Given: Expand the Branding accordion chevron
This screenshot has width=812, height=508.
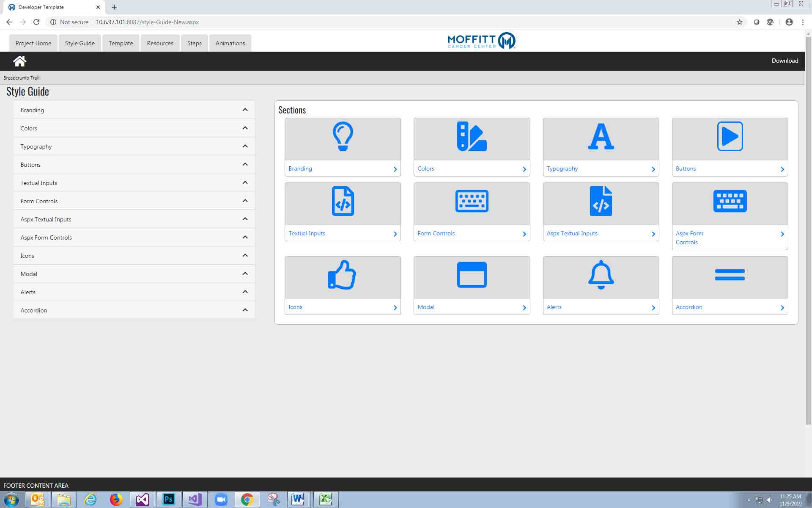Looking at the screenshot, I should (245, 110).
